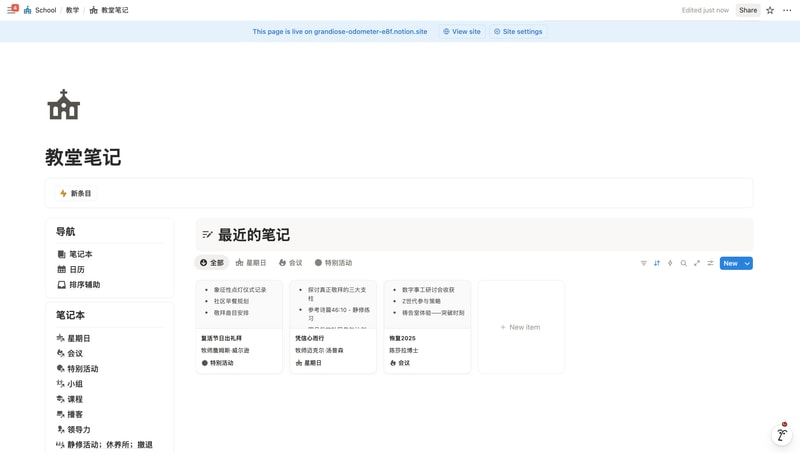Open the 复活节日出礼拜 card
Viewport: 800px width, 453px height.
click(x=239, y=326)
